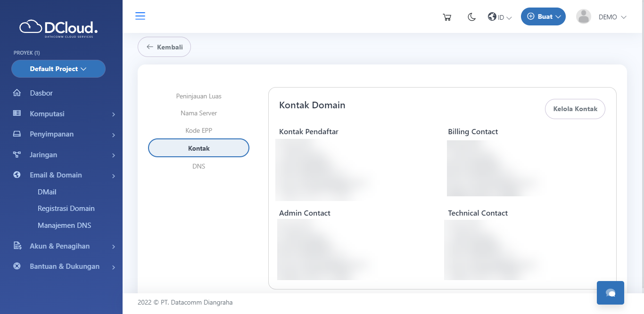Open the live chat widget icon
The height and width of the screenshot is (314, 644).
coord(610,293)
